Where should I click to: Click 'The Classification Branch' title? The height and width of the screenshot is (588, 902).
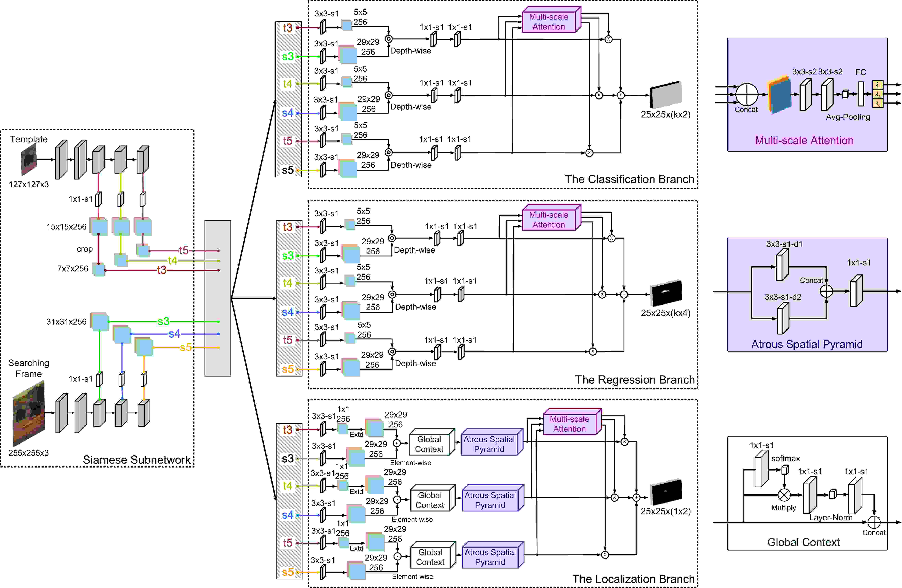click(x=630, y=179)
